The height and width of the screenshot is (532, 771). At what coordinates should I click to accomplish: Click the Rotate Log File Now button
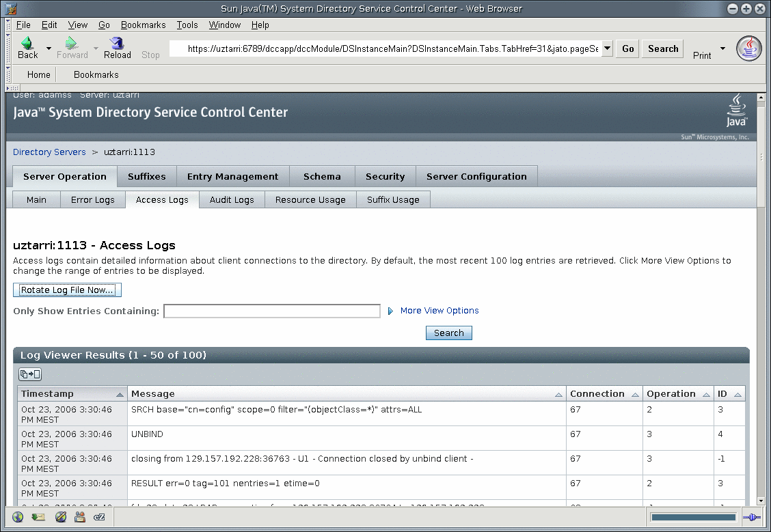pos(68,290)
